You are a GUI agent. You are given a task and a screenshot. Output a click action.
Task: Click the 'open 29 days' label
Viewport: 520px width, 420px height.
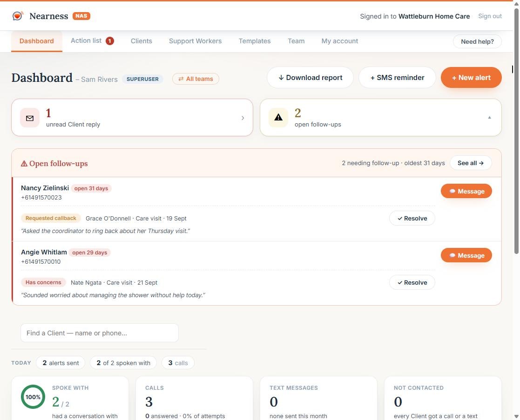pyautogui.click(x=89, y=253)
